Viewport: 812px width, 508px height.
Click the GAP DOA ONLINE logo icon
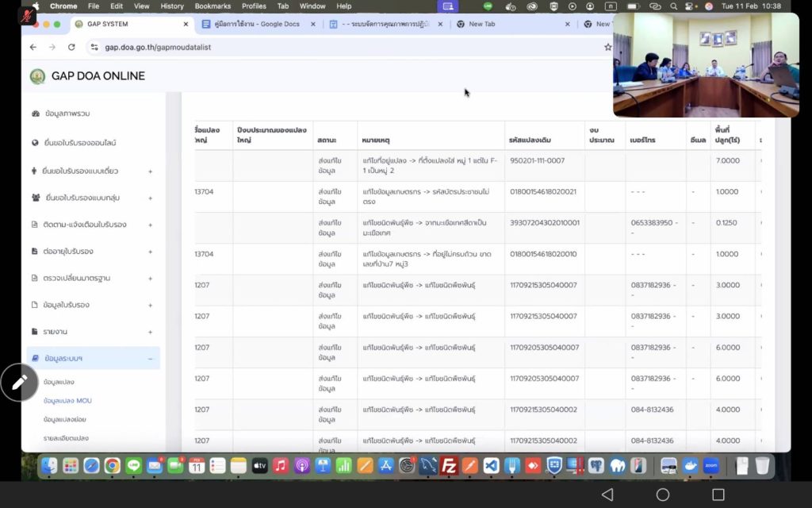tap(37, 76)
